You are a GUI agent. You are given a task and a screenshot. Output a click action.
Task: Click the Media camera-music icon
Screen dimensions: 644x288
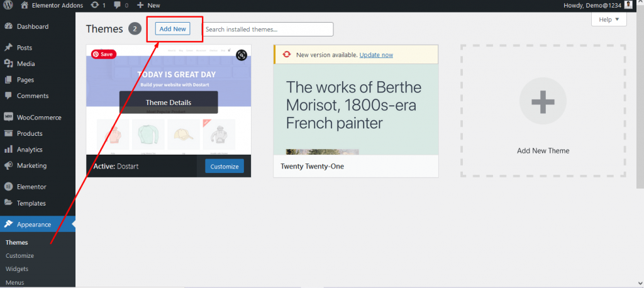click(x=8, y=64)
